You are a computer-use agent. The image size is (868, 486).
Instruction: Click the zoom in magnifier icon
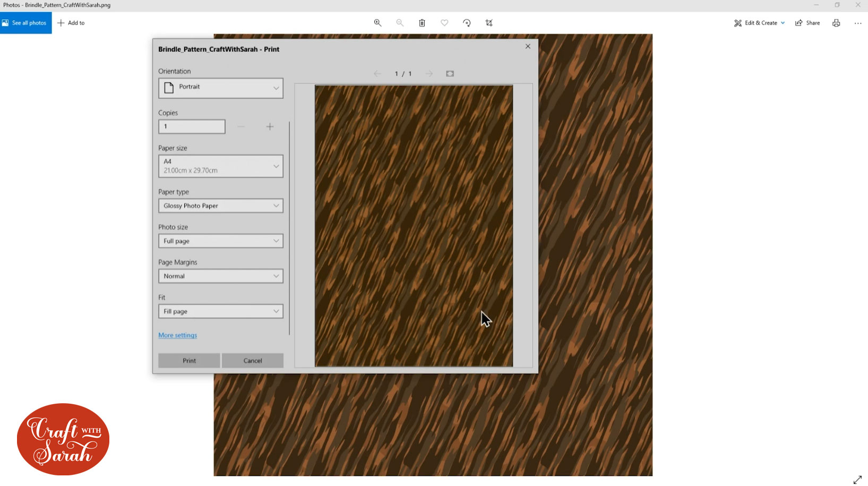coord(377,23)
